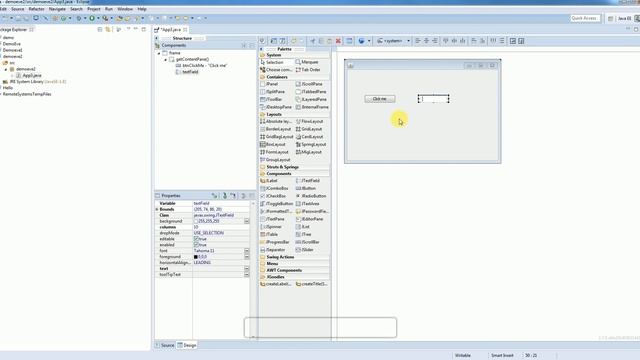Select JToggleButton component in Palette
Viewport: 640px width, 360px height.
(x=277, y=204)
